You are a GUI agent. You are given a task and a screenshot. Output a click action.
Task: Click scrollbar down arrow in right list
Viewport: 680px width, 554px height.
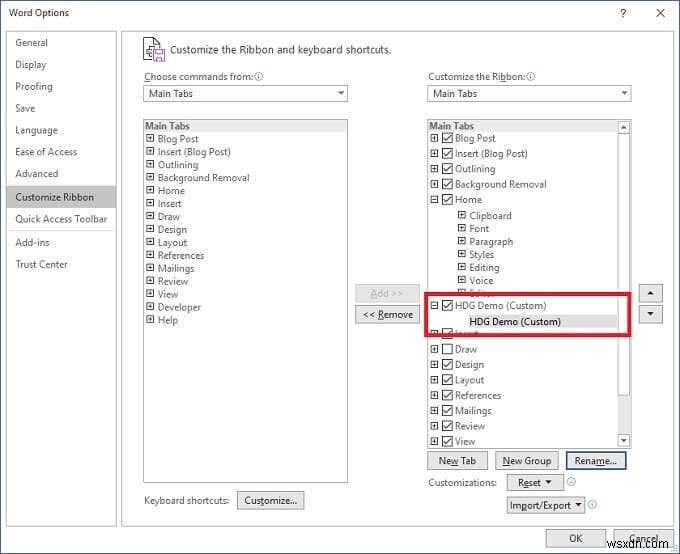[x=623, y=440]
